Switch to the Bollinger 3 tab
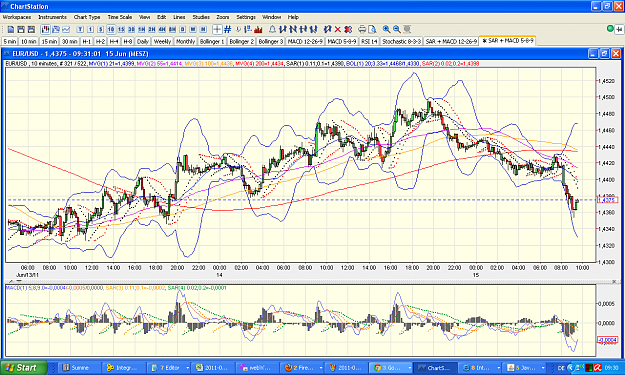The image size is (625, 375). point(271,41)
